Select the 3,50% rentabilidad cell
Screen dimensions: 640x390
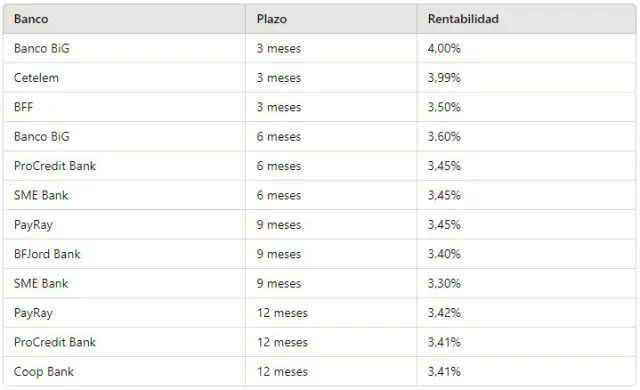(444, 107)
